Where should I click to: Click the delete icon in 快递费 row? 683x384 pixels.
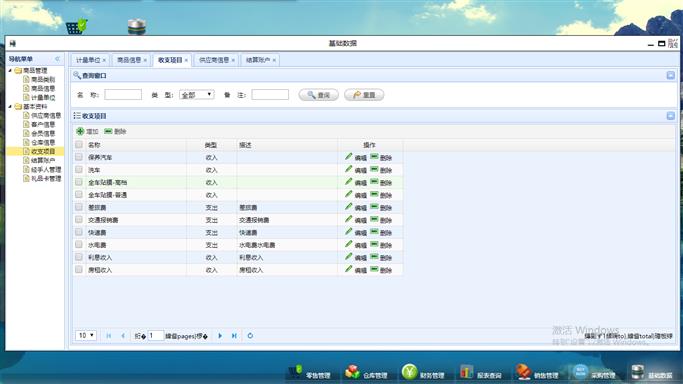[374, 232]
